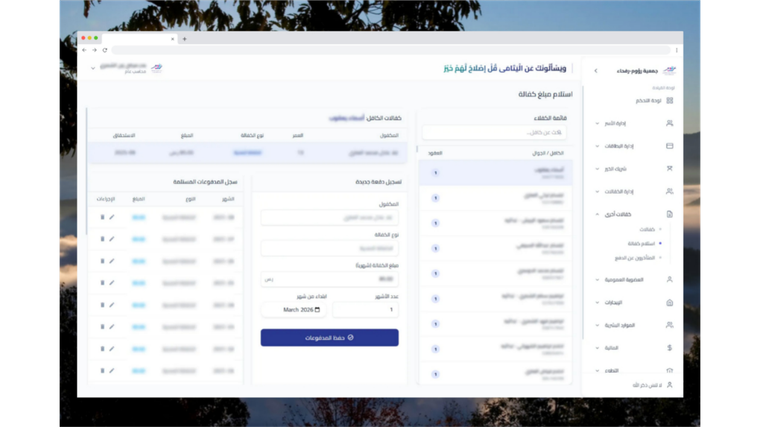Click the تسجيل دفعة جديدة heading

[379, 182]
